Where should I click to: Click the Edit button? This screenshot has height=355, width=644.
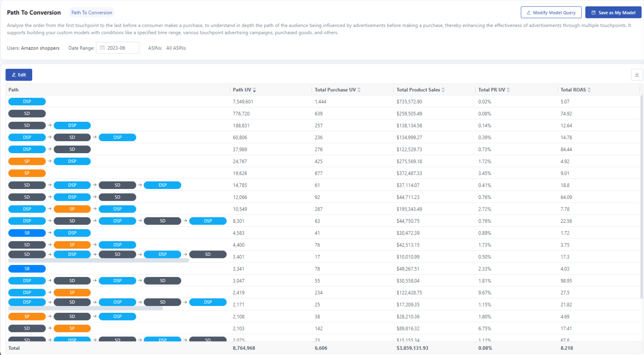(x=19, y=75)
